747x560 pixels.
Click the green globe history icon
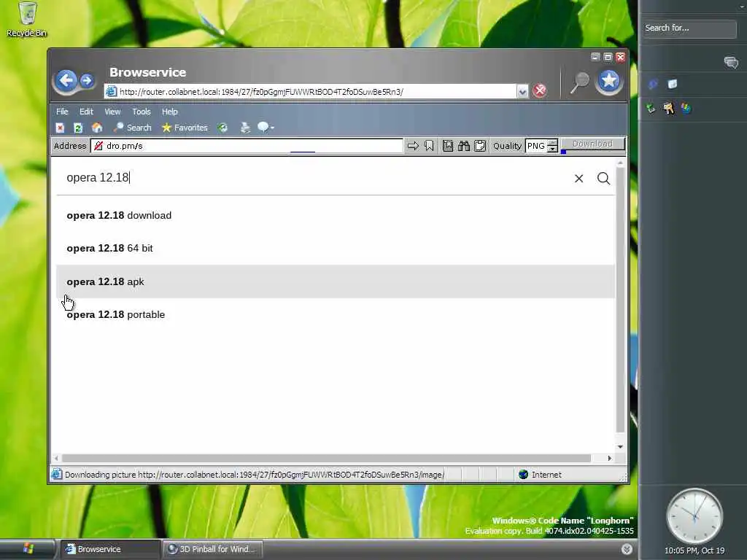[x=222, y=128]
